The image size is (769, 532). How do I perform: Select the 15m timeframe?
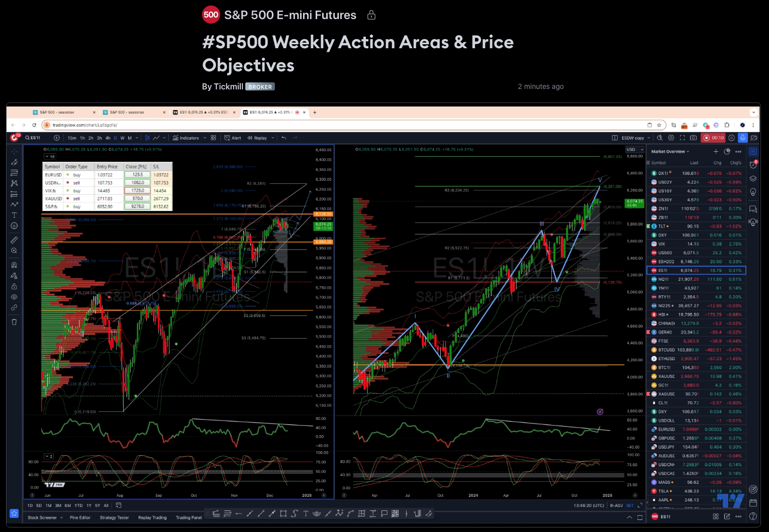tap(72, 138)
